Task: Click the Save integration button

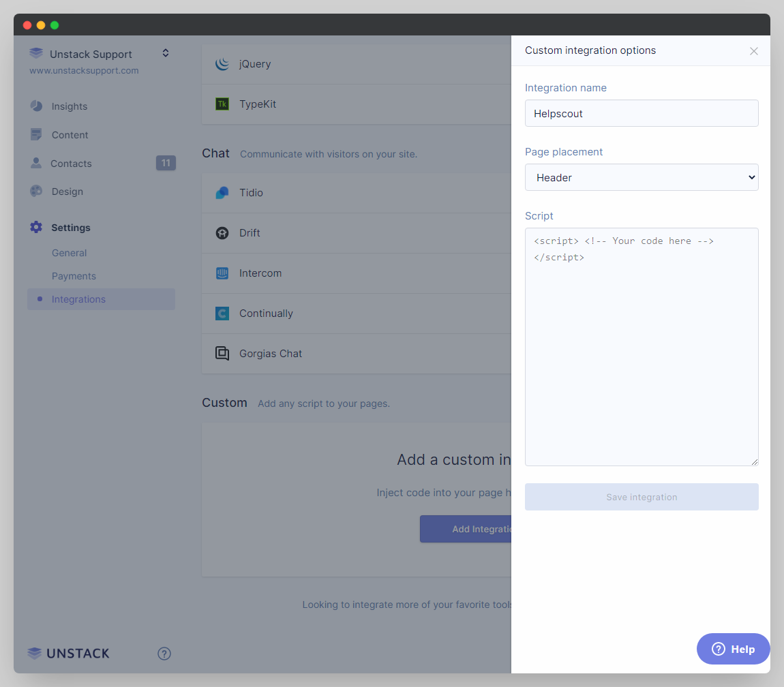Action: [x=642, y=497]
